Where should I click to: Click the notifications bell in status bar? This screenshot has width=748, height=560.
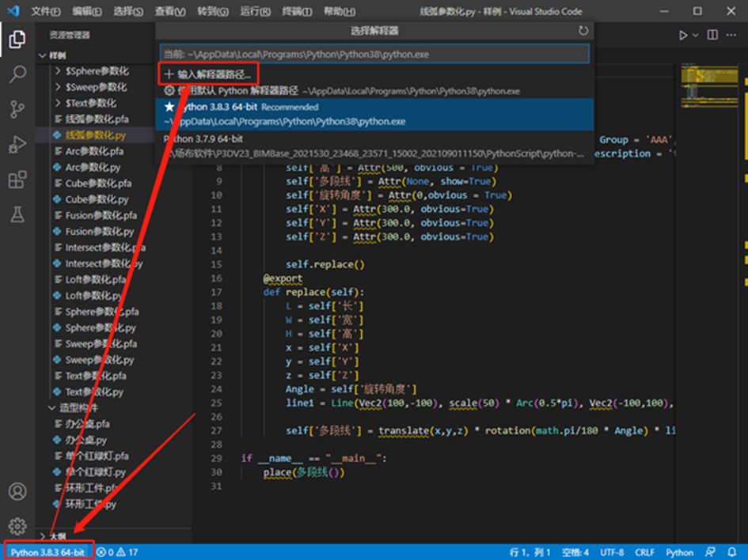coord(732,552)
